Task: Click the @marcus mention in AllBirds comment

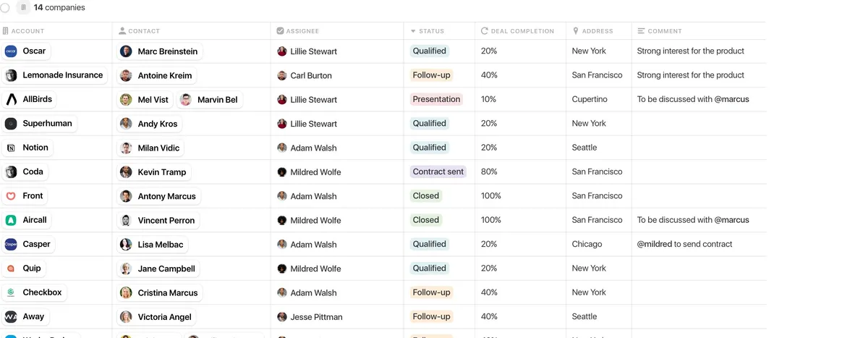Action: (x=731, y=99)
